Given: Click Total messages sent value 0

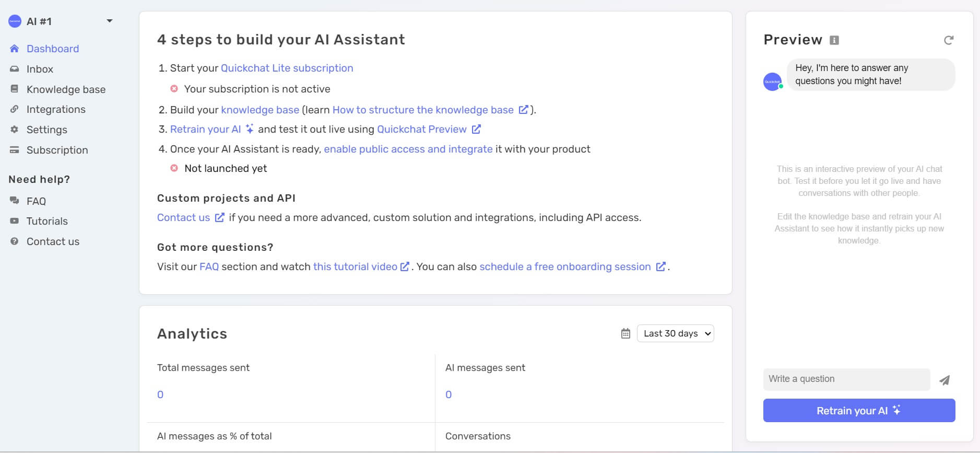Looking at the screenshot, I should point(160,394).
